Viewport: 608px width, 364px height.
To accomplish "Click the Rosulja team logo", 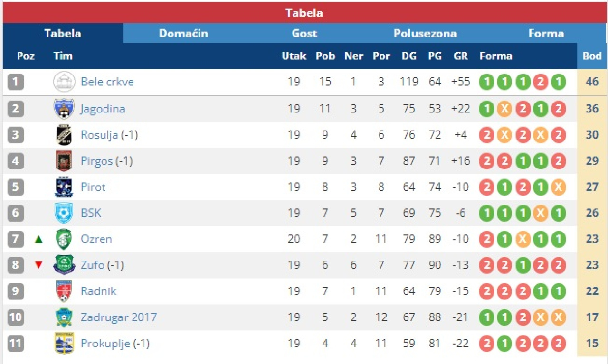I will (x=64, y=135).
